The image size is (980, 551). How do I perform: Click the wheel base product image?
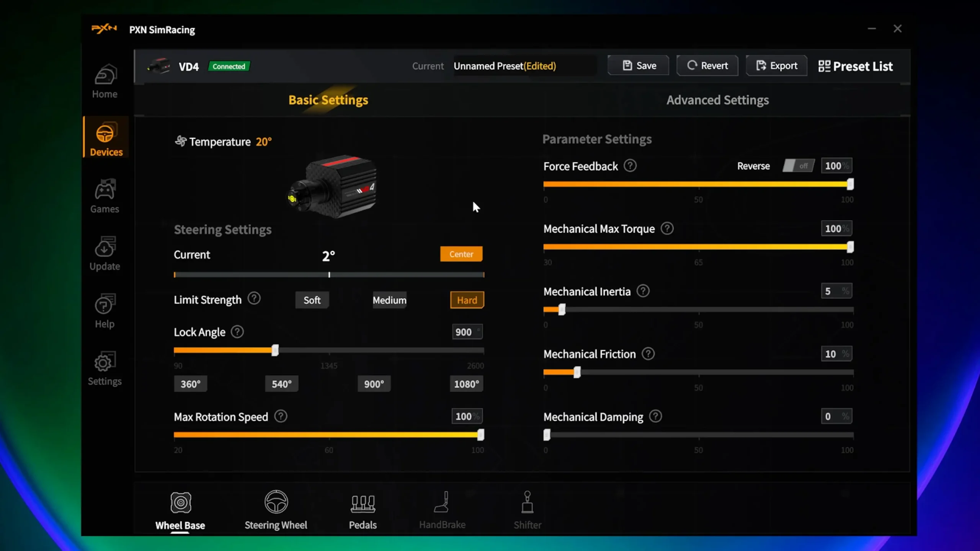pos(332,186)
